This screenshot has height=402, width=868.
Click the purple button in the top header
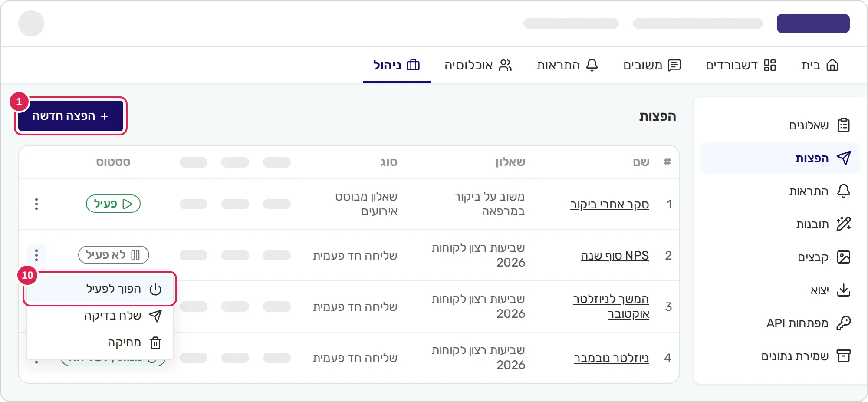point(813,23)
